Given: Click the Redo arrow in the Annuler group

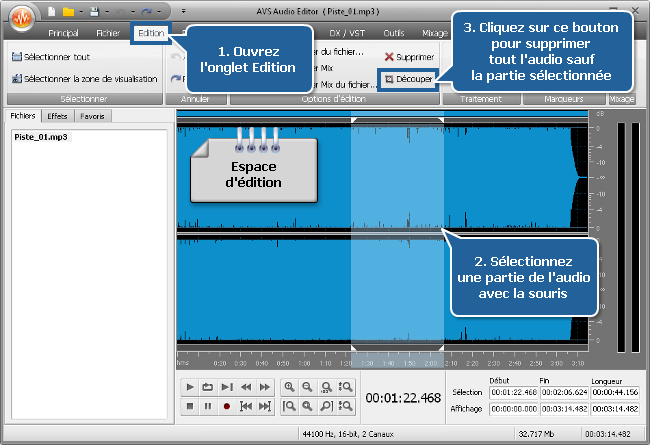Looking at the screenshot, I should (x=176, y=78).
